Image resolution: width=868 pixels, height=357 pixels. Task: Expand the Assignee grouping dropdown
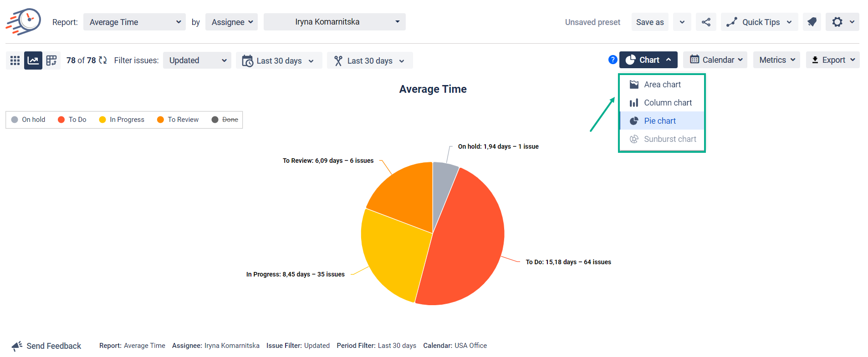pos(231,22)
